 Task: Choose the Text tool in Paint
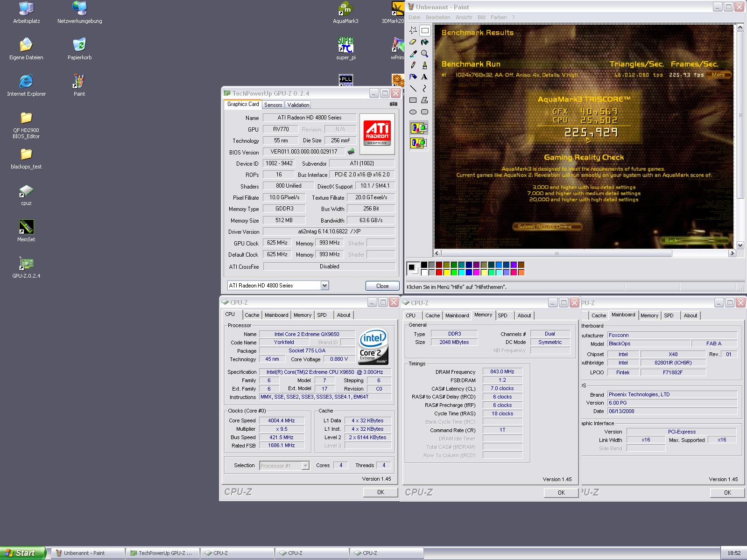click(424, 77)
